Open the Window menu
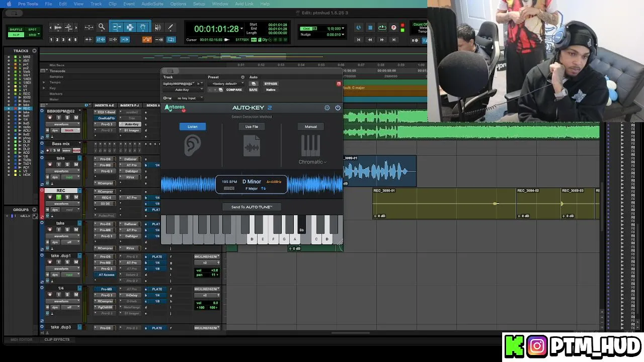 (x=220, y=4)
